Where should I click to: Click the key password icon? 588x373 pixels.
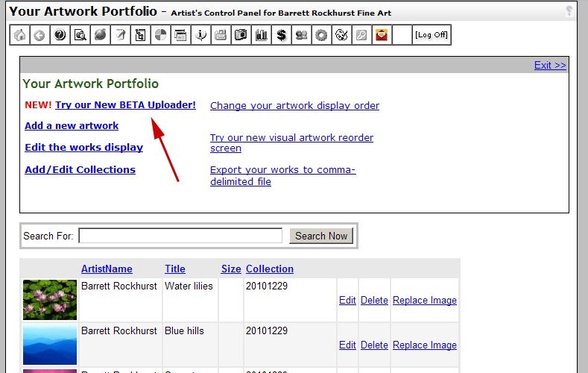[x=362, y=35]
